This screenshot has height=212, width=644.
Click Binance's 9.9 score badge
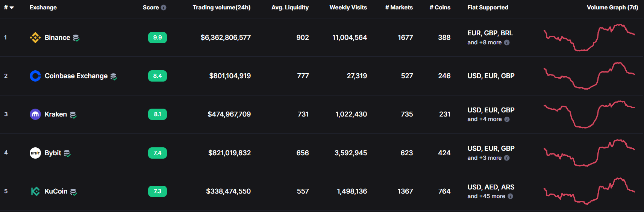point(158,38)
